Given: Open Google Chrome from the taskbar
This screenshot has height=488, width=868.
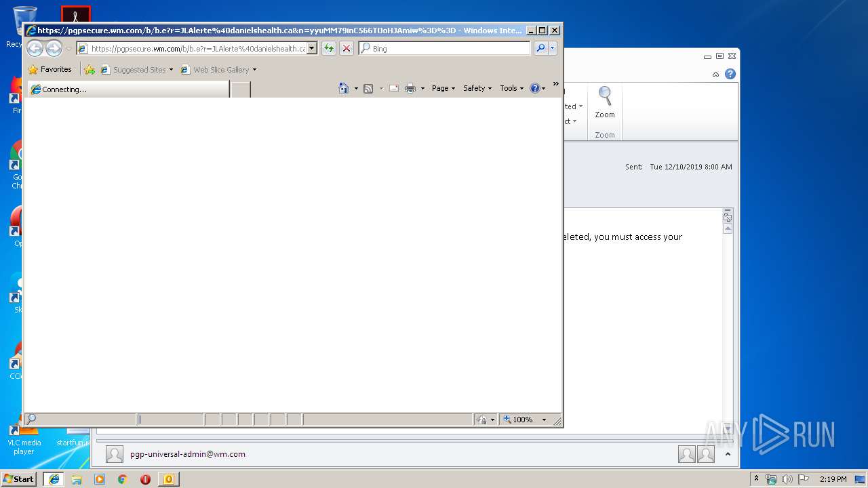Looking at the screenshot, I should 122,479.
